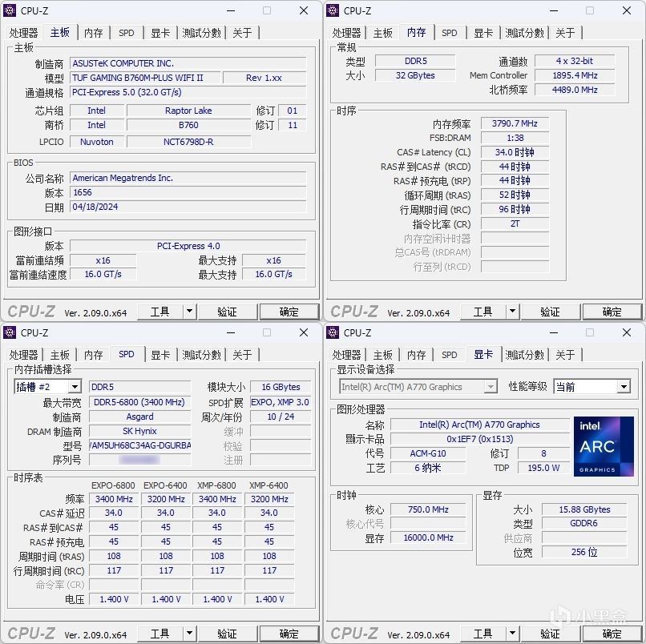This screenshot has height=644, width=646.
Task: Click FSB:DRAM ratio 1:38
Action: coord(515,138)
